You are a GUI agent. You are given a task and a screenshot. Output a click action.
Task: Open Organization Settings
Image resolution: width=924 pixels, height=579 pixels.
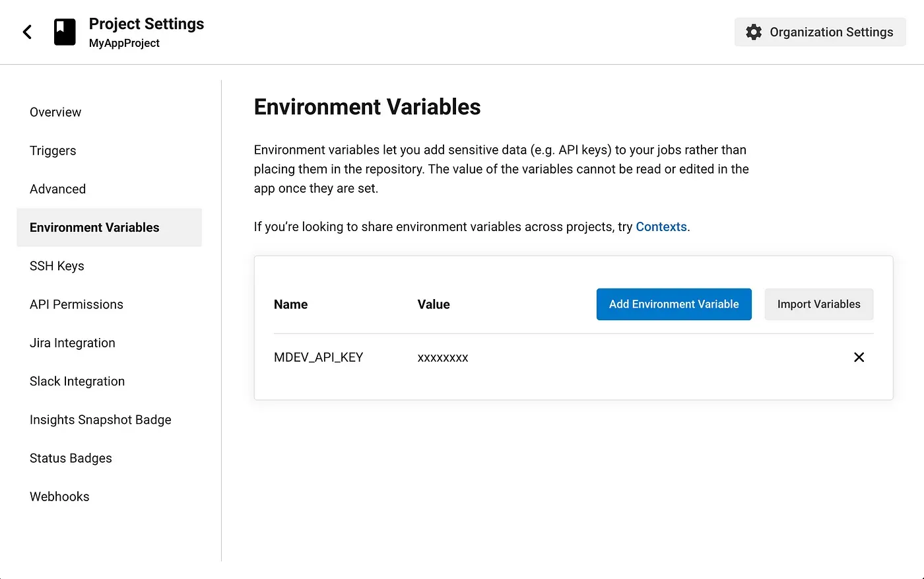830,32
